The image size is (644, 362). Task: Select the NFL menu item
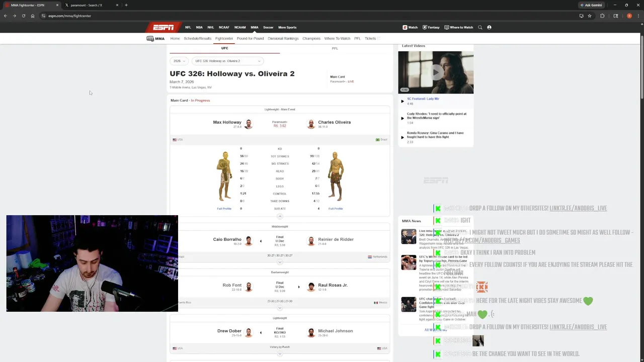click(188, 27)
